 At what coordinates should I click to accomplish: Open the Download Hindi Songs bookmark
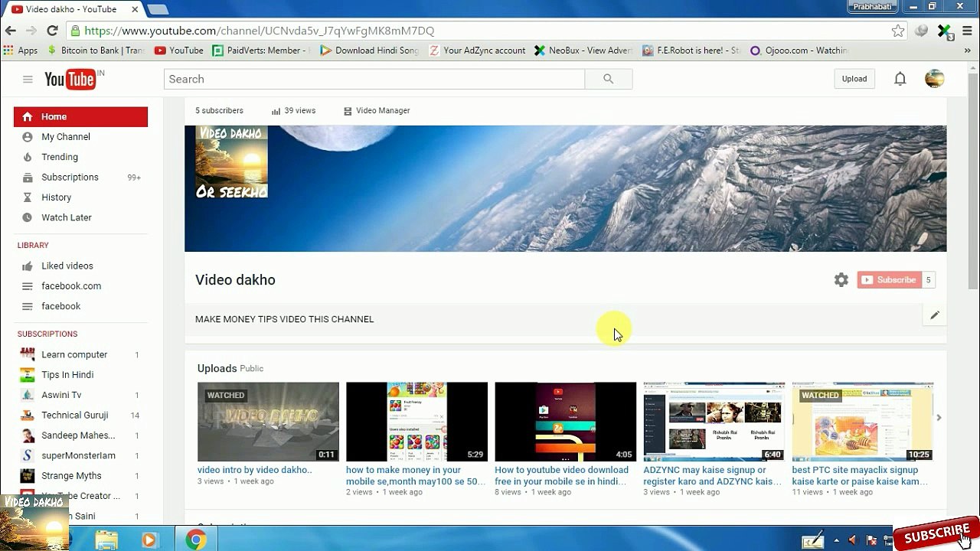369,51
